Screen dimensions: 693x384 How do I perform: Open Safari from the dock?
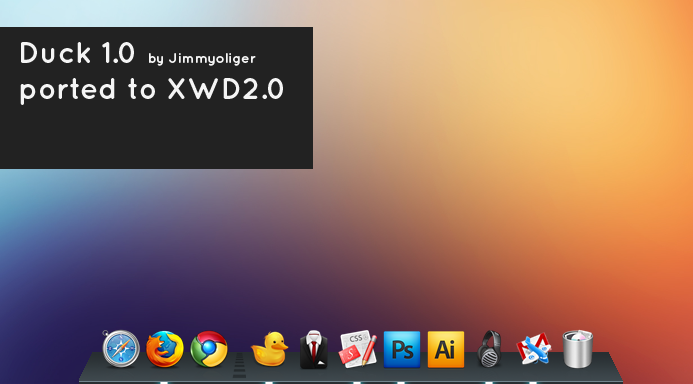[x=121, y=349]
